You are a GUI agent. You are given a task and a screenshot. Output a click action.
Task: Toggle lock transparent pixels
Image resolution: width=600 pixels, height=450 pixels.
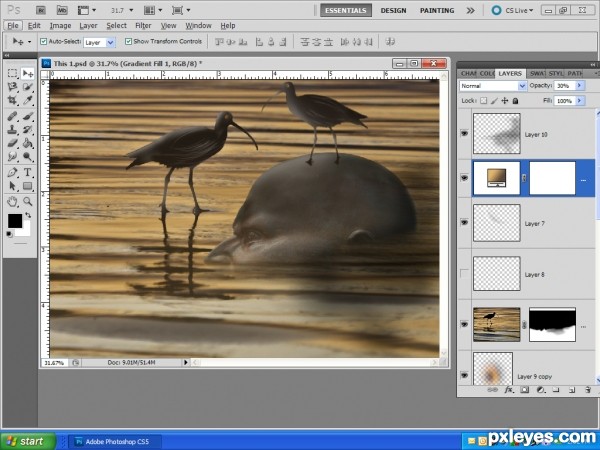tap(484, 101)
